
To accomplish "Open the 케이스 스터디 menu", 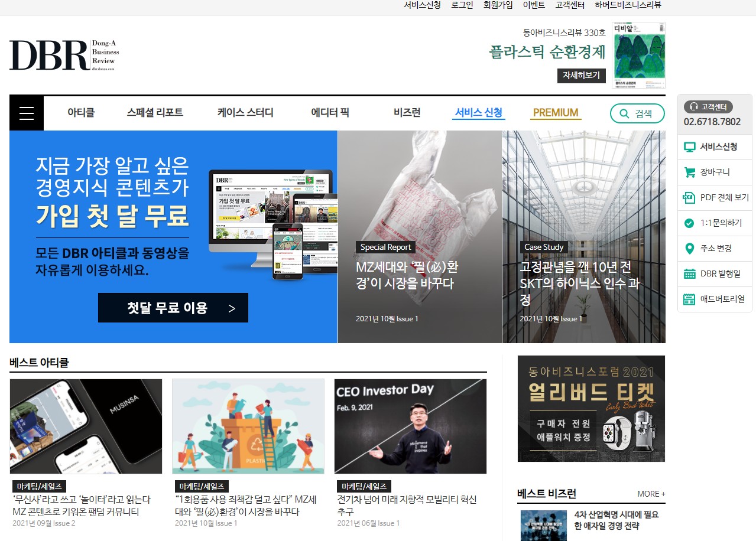I will tap(245, 113).
